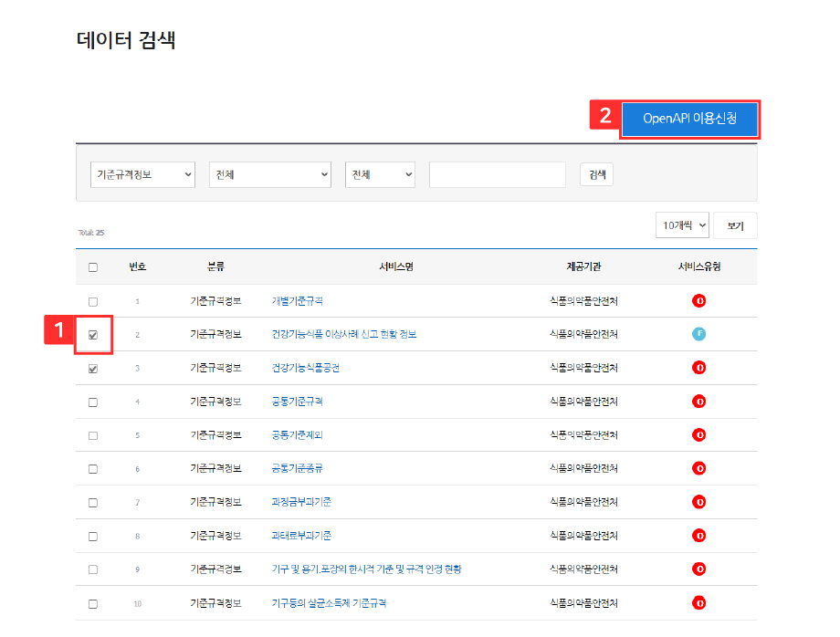Click the red O icon for 과태료부과기준

click(698, 536)
